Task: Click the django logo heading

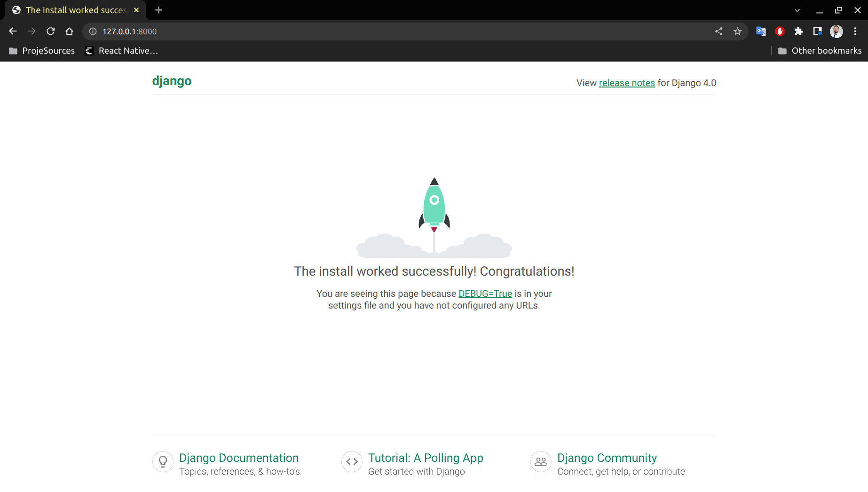Action: tap(172, 81)
